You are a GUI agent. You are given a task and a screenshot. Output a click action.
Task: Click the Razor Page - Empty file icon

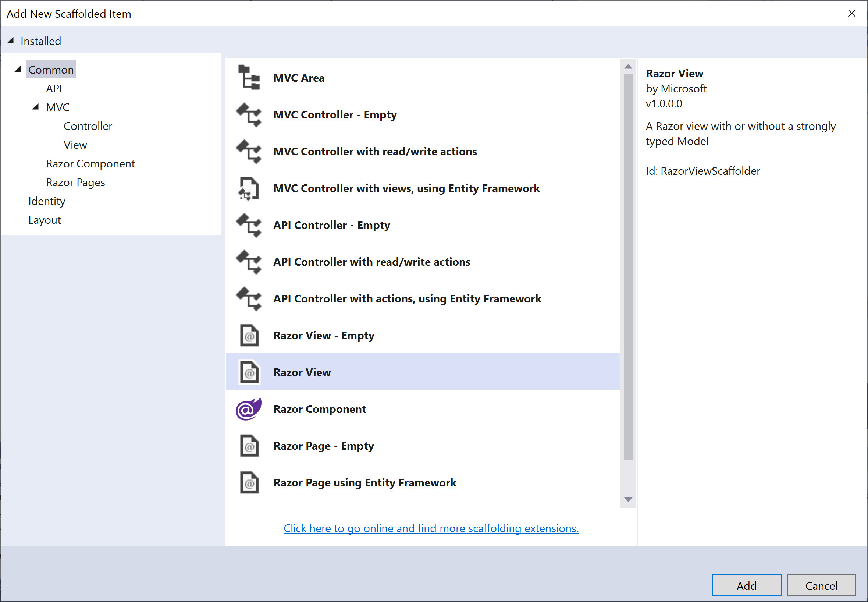click(249, 446)
